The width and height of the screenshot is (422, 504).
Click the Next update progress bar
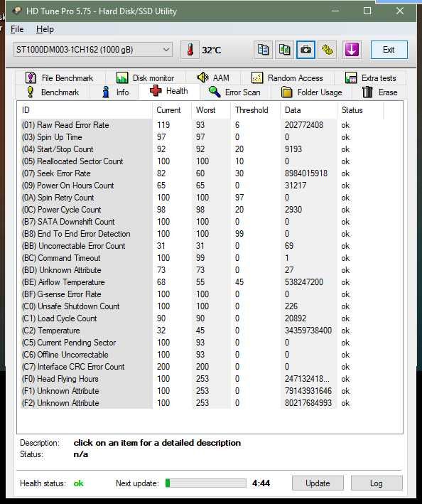(205, 483)
